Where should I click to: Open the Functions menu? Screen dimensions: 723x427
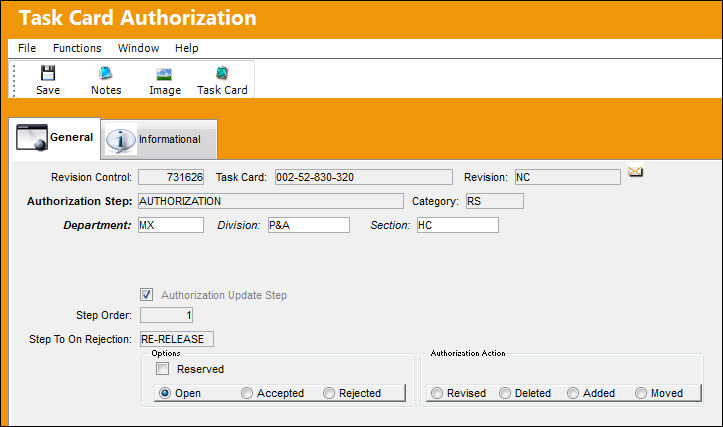coord(77,48)
